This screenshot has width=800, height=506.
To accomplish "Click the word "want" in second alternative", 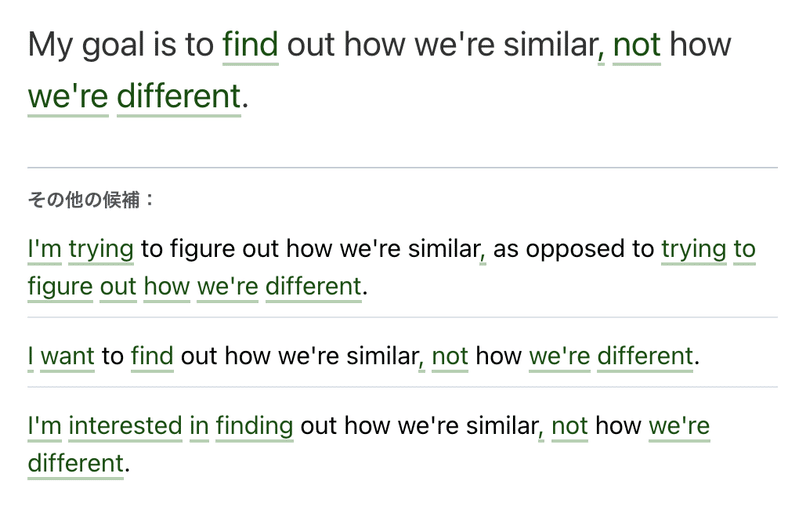I will (x=67, y=356).
